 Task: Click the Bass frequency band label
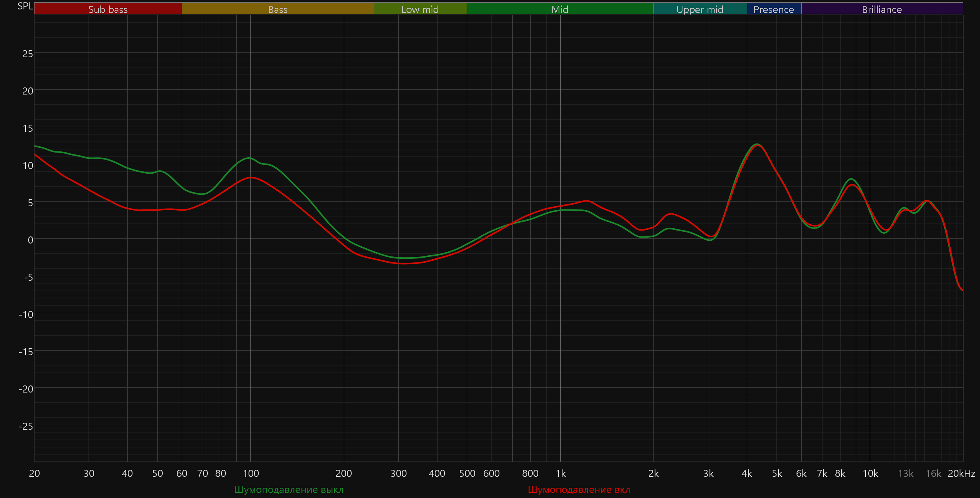coord(278,9)
